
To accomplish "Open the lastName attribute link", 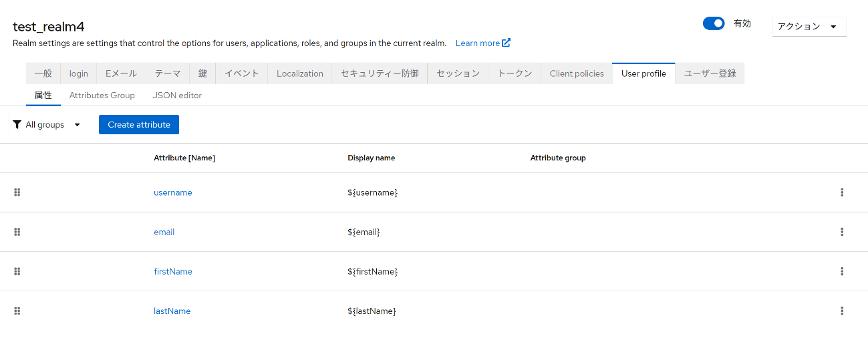I will pyautogui.click(x=172, y=311).
